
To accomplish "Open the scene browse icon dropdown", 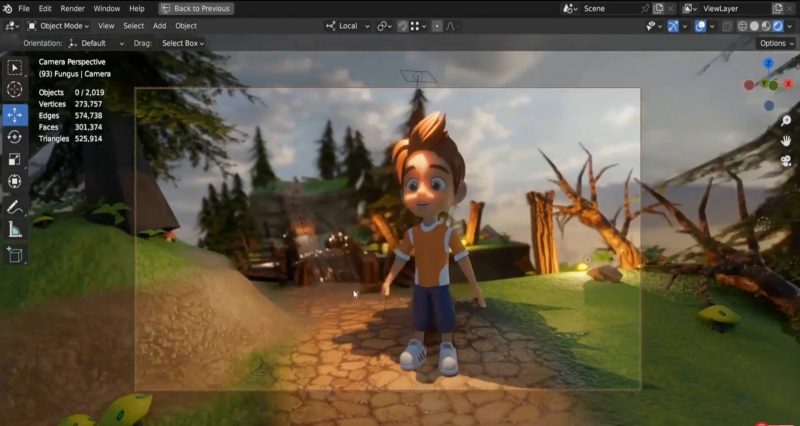I will click(570, 9).
